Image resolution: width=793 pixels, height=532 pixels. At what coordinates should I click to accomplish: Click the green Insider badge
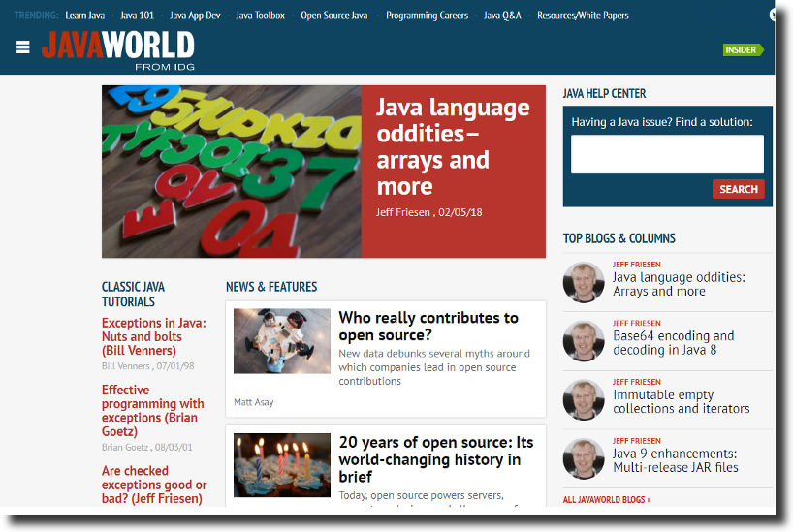click(x=743, y=49)
